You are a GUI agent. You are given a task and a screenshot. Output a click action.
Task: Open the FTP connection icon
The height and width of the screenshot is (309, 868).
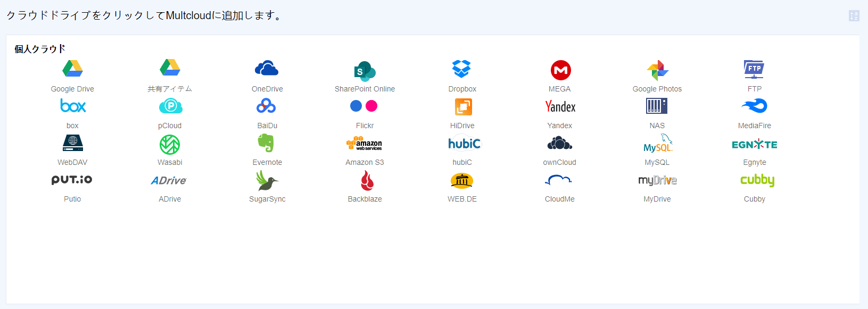tap(754, 69)
